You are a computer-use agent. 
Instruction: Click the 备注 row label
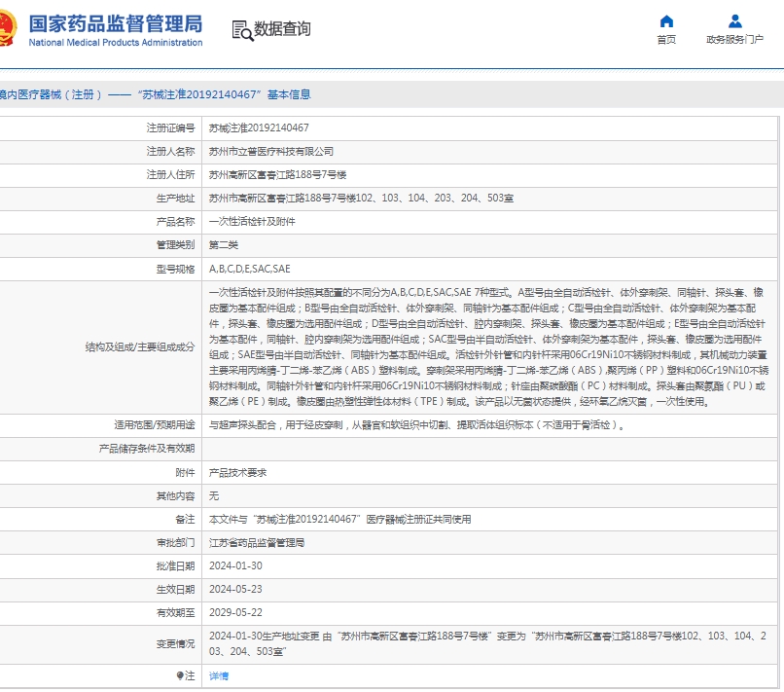click(x=185, y=520)
